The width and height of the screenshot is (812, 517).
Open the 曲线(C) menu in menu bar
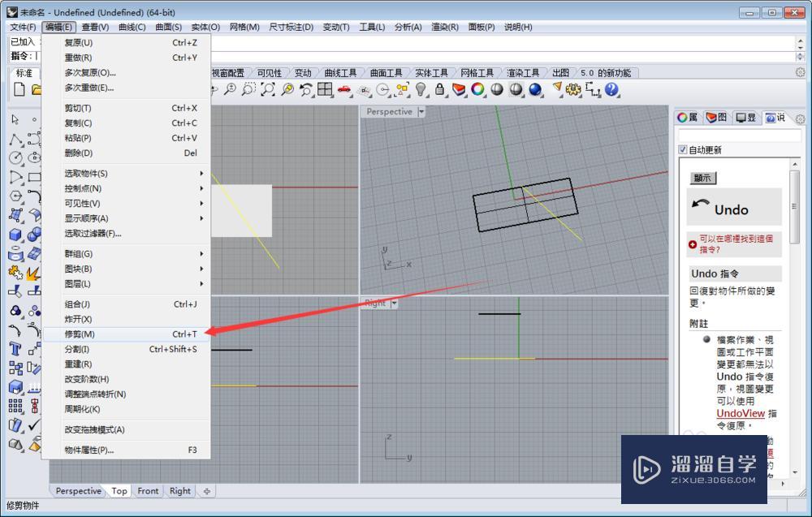[x=132, y=27]
